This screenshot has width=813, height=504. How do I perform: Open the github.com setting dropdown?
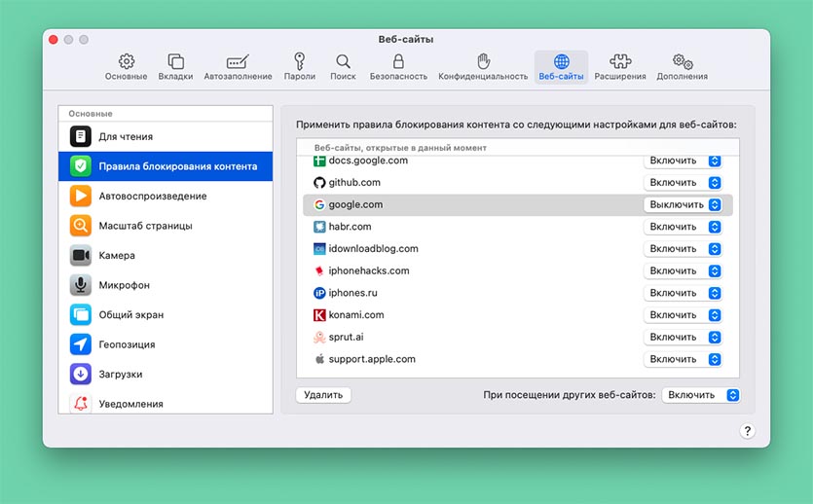pyautogui.click(x=683, y=182)
